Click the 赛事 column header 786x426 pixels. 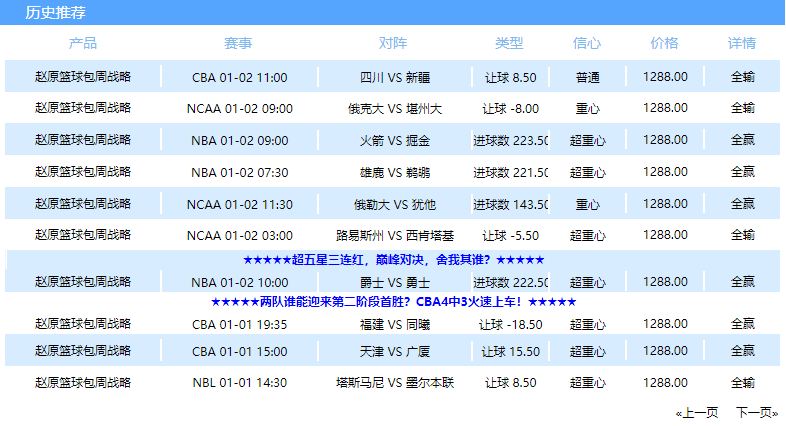(238, 43)
